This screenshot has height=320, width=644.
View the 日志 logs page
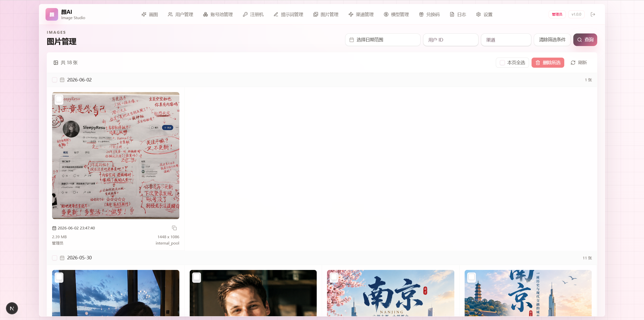pyautogui.click(x=458, y=14)
